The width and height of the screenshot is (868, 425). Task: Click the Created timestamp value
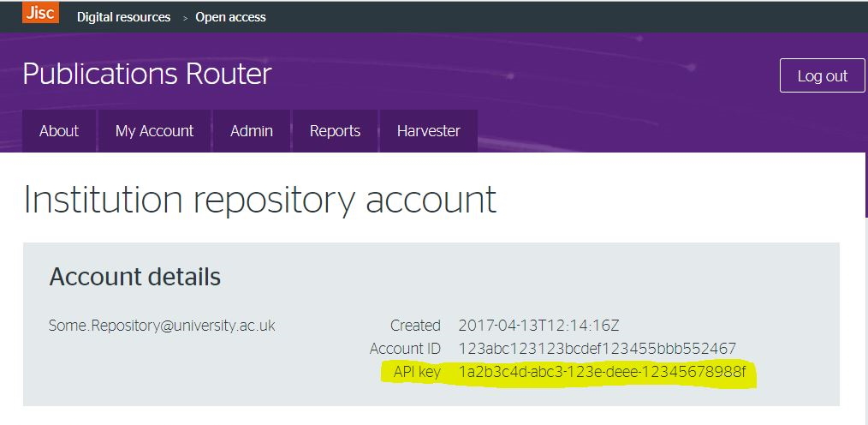click(538, 326)
